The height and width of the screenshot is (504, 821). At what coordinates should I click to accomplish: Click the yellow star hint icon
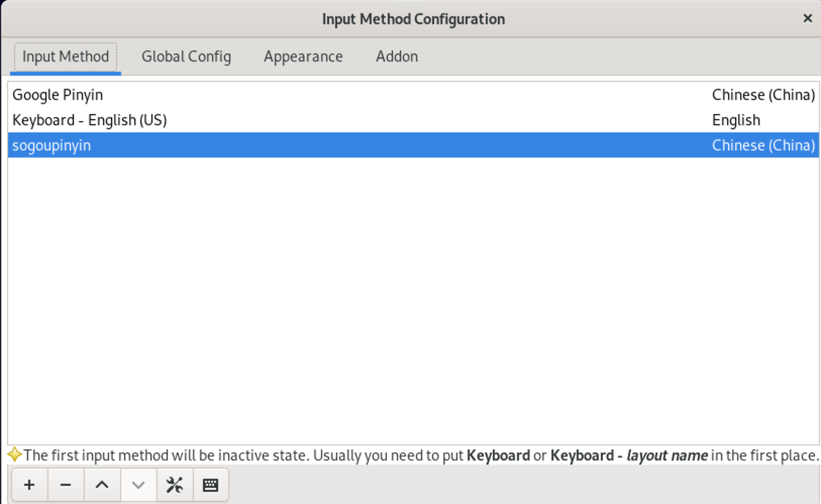15,455
